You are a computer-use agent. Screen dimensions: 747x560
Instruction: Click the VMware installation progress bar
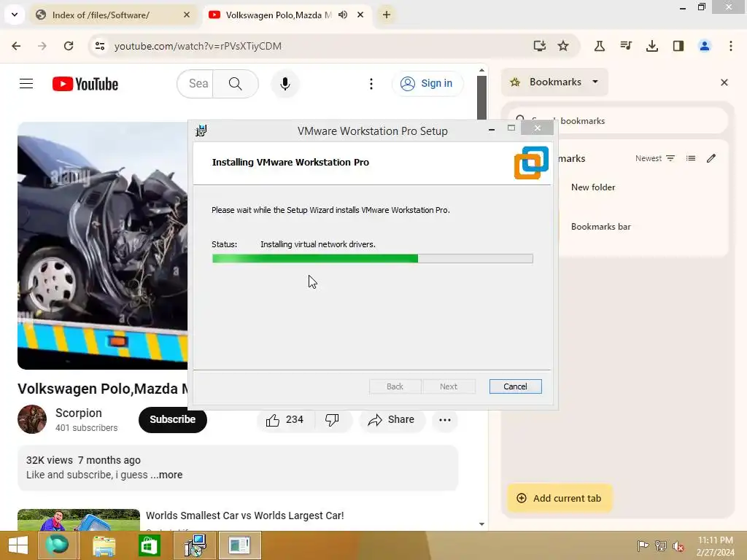pos(373,259)
